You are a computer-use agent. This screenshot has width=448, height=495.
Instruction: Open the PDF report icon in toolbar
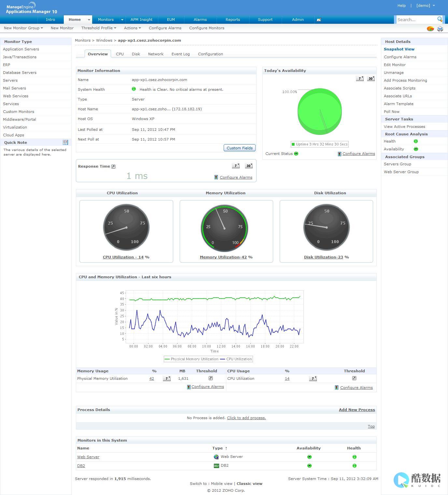pyautogui.click(x=430, y=29)
